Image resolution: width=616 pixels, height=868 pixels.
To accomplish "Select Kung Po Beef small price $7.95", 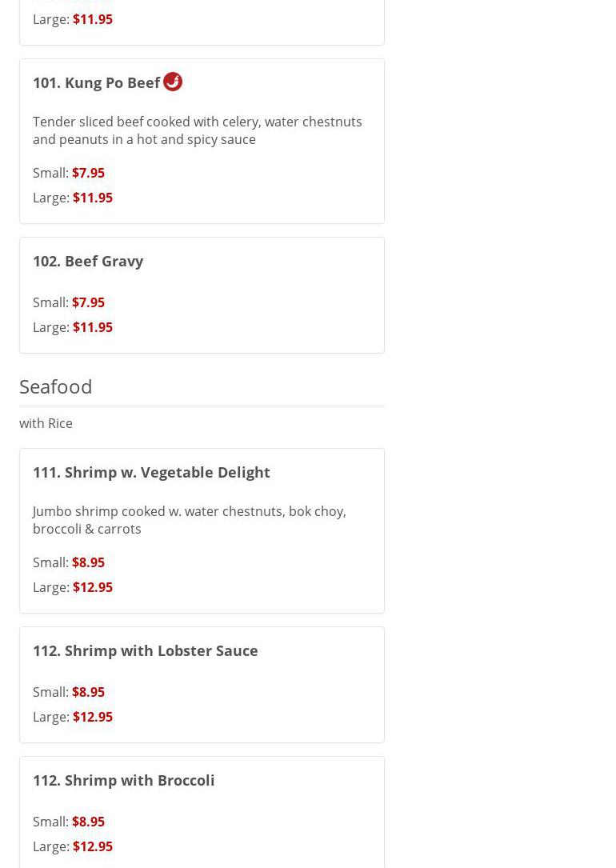I will pos(88,173).
